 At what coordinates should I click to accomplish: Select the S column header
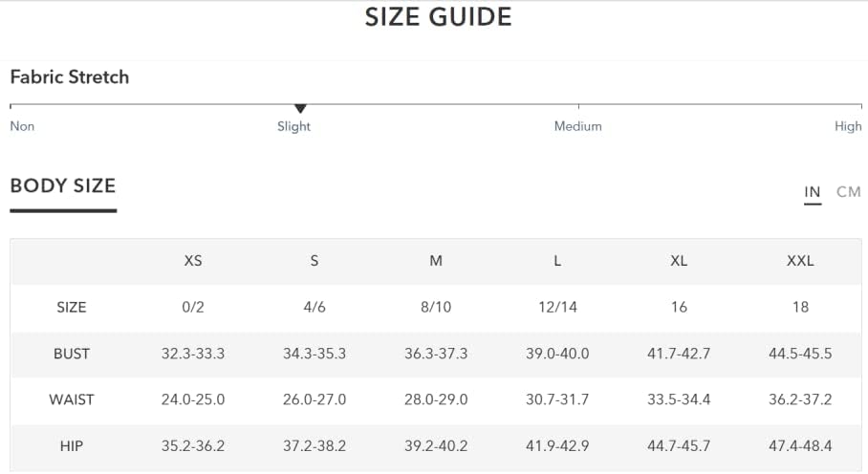[315, 261]
